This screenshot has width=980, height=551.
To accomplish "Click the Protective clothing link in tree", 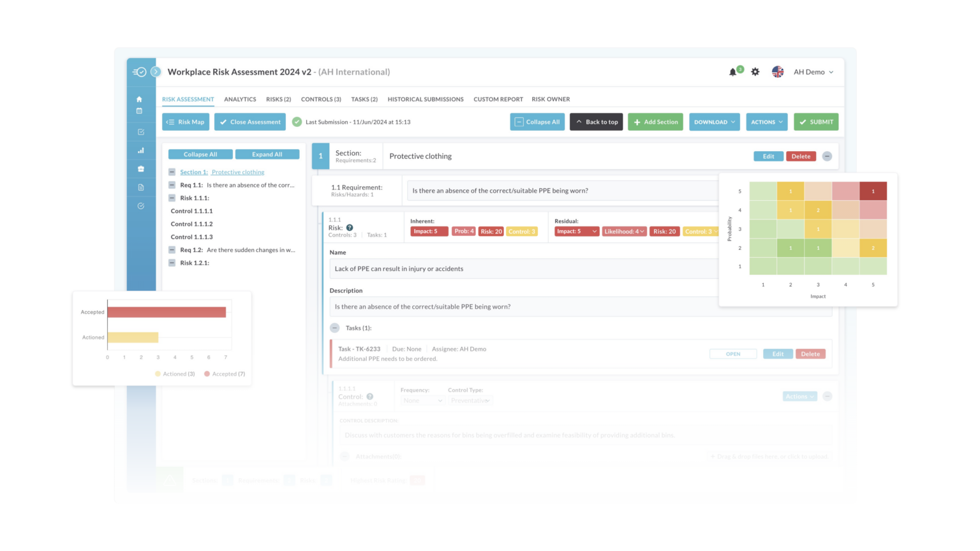I will click(x=237, y=172).
